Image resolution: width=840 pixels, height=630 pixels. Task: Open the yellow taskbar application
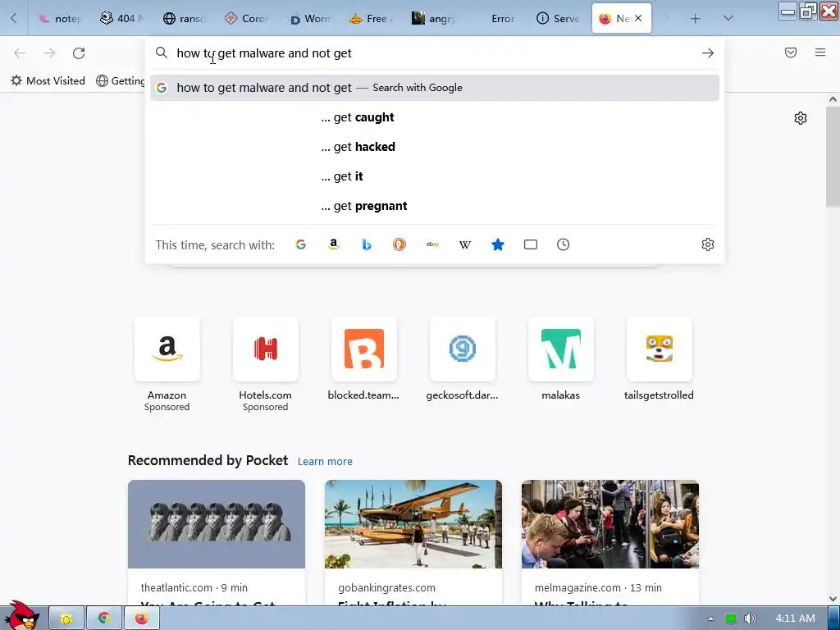[x=66, y=619]
